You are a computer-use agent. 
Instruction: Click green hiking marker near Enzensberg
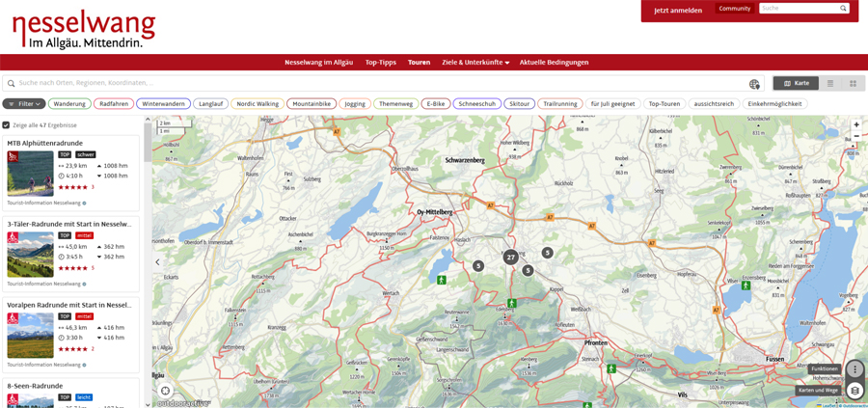(x=746, y=286)
